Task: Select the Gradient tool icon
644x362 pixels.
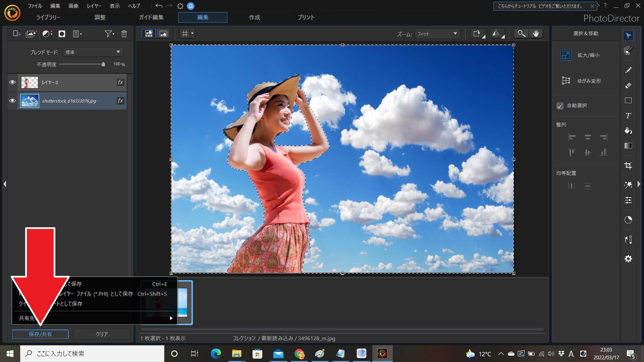Action: (x=628, y=146)
